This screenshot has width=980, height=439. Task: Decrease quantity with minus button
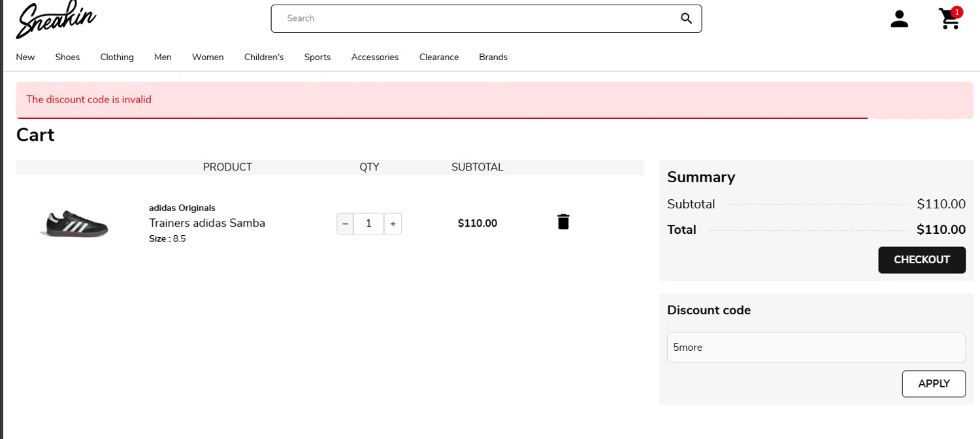click(345, 223)
